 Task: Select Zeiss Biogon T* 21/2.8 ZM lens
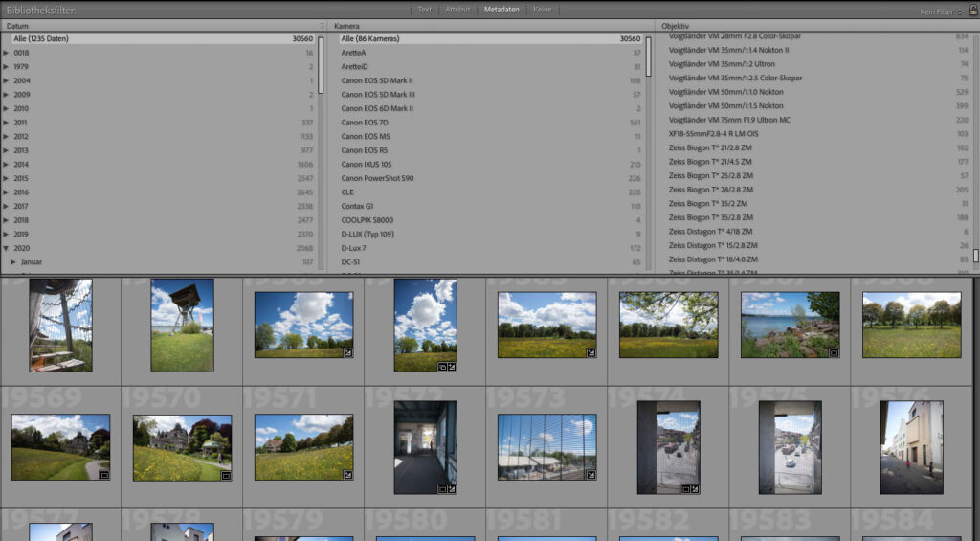coord(818,147)
